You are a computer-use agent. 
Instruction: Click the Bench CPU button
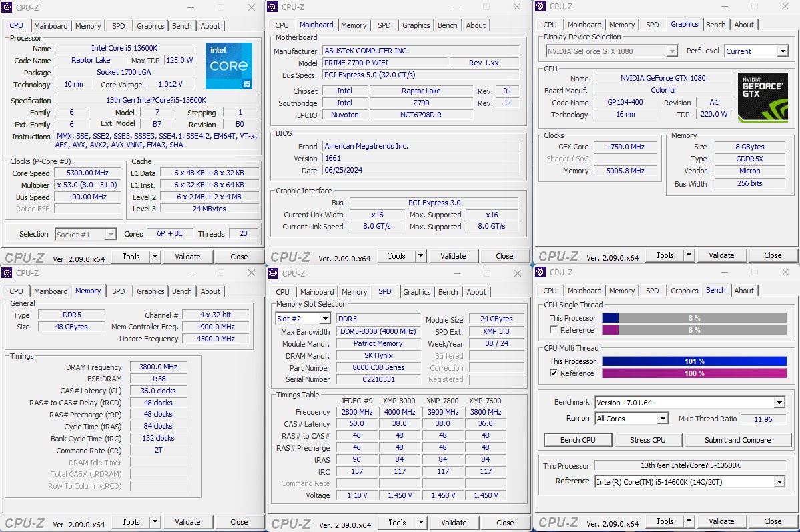click(578, 440)
